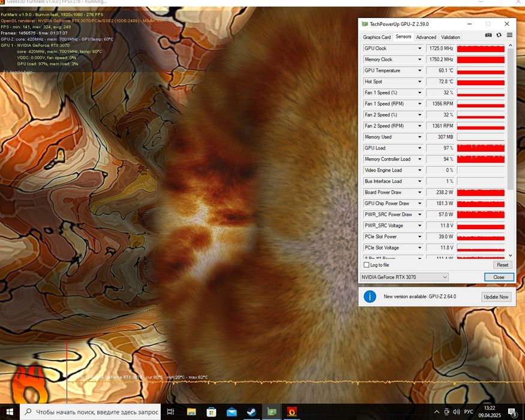Click Fan 1 Speed 1356 RPM value
This screenshot has height=420, width=525.
(440, 104)
